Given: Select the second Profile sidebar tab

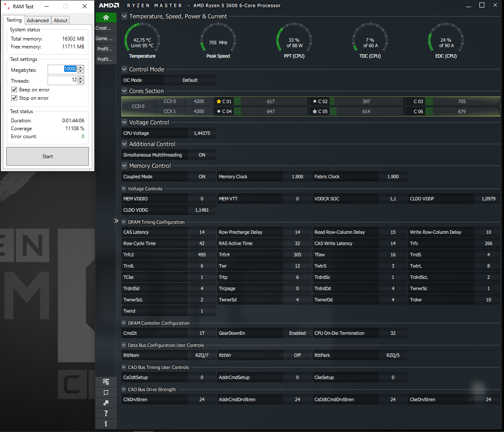Looking at the screenshot, I should pyautogui.click(x=106, y=59).
